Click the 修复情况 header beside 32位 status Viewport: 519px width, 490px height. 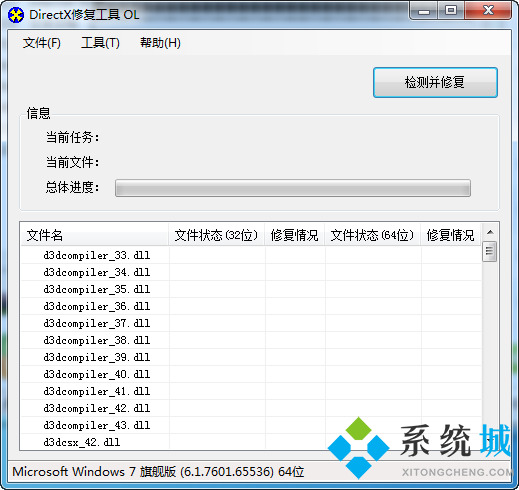coord(295,235)
